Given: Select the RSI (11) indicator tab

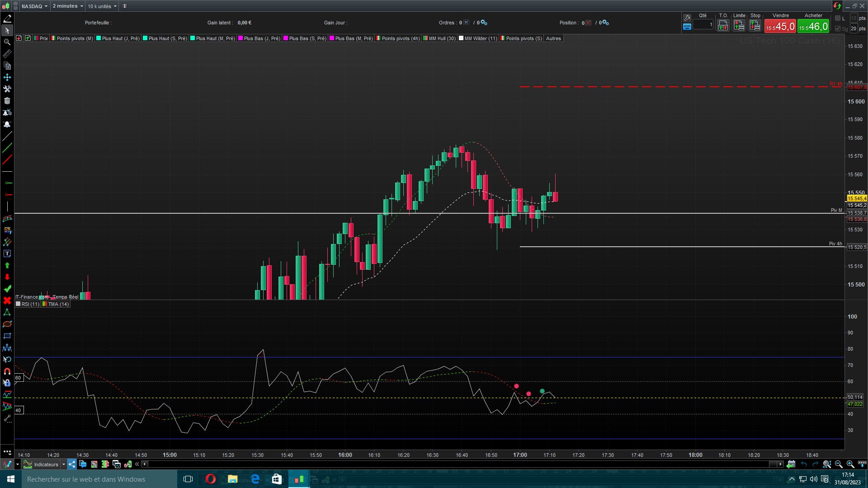Looking at the screenshot, I should pos(30,304).
